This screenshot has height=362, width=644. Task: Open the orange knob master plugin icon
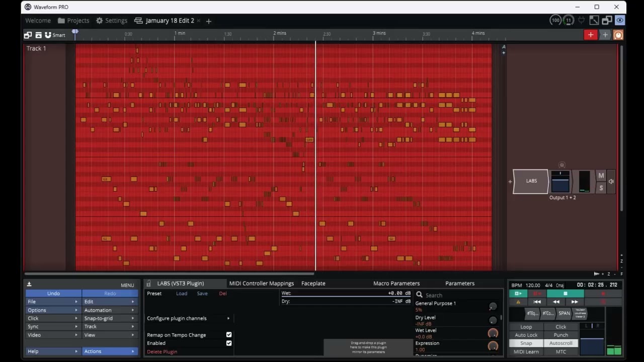pyautogui.click(x=618, y=35)
